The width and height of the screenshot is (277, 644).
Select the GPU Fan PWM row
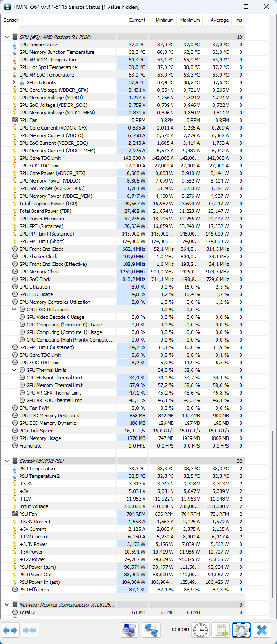(x=123, y=408)
